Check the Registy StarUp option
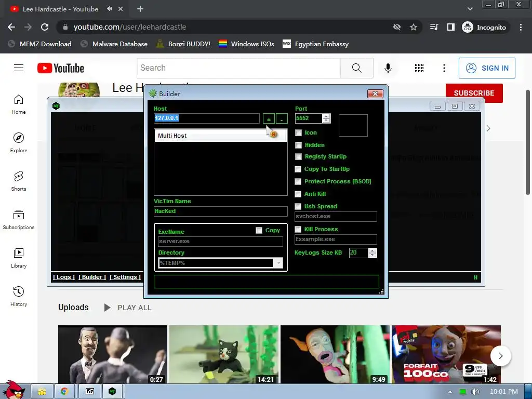The height and width of the screenshot is (399, 532). click(298, 157)
